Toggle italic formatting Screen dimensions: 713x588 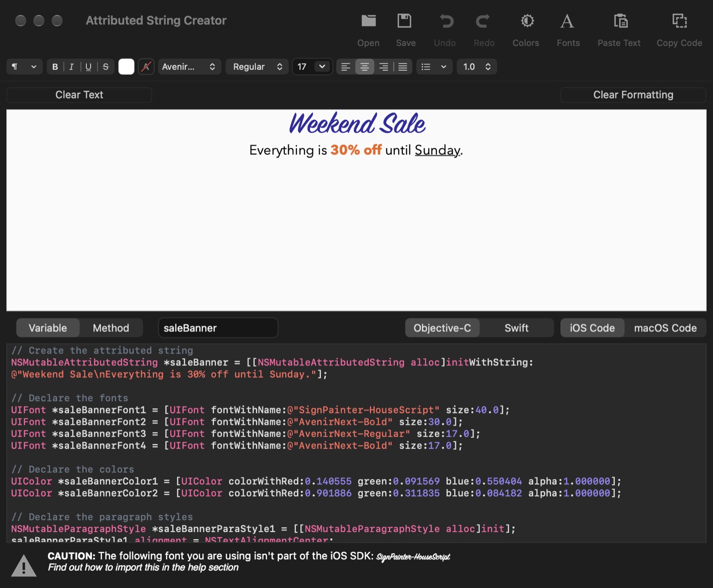click(x=71, y=67)
